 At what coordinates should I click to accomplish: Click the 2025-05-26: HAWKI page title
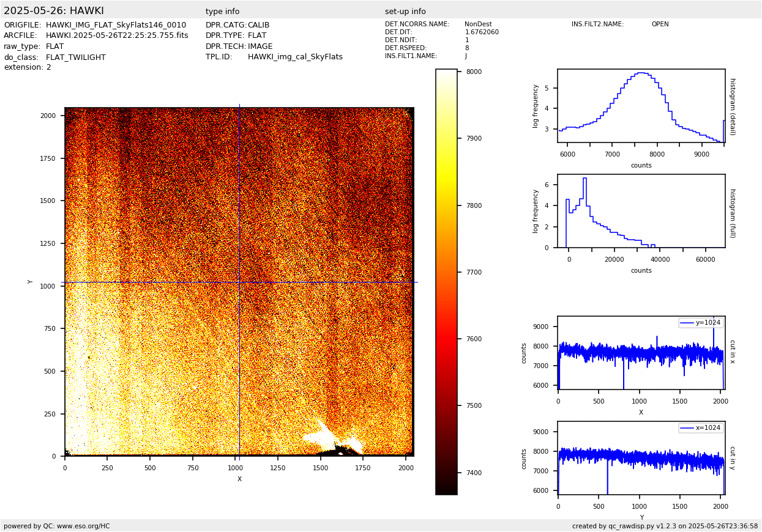54,11
